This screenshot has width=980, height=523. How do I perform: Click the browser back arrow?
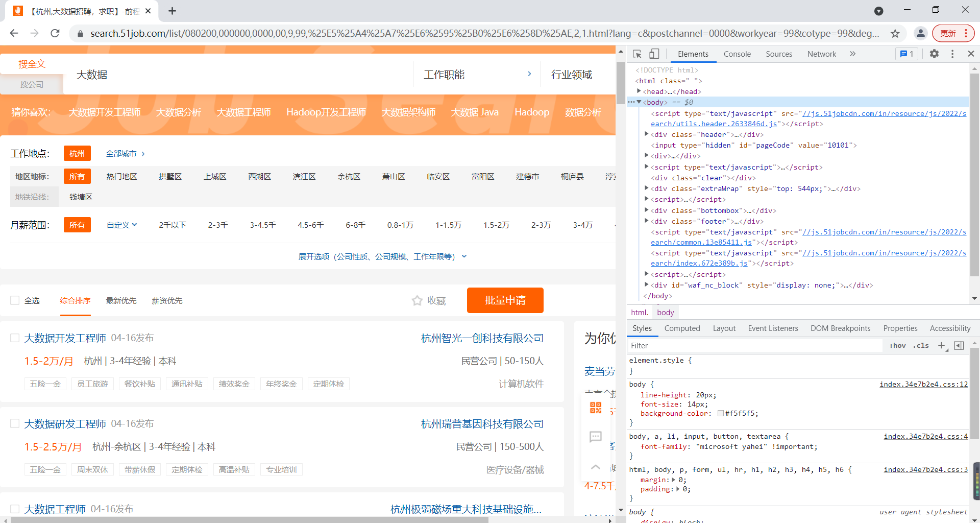(14, 33)
